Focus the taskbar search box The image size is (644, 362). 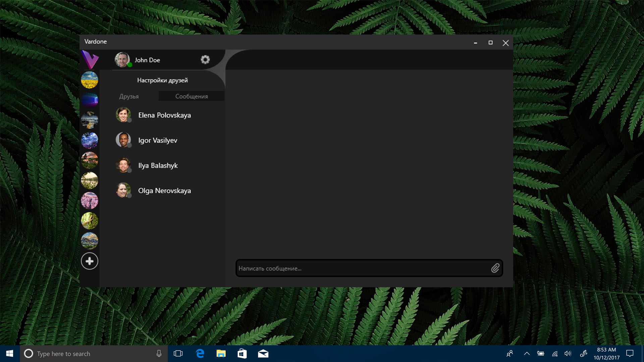click(94, 354)
